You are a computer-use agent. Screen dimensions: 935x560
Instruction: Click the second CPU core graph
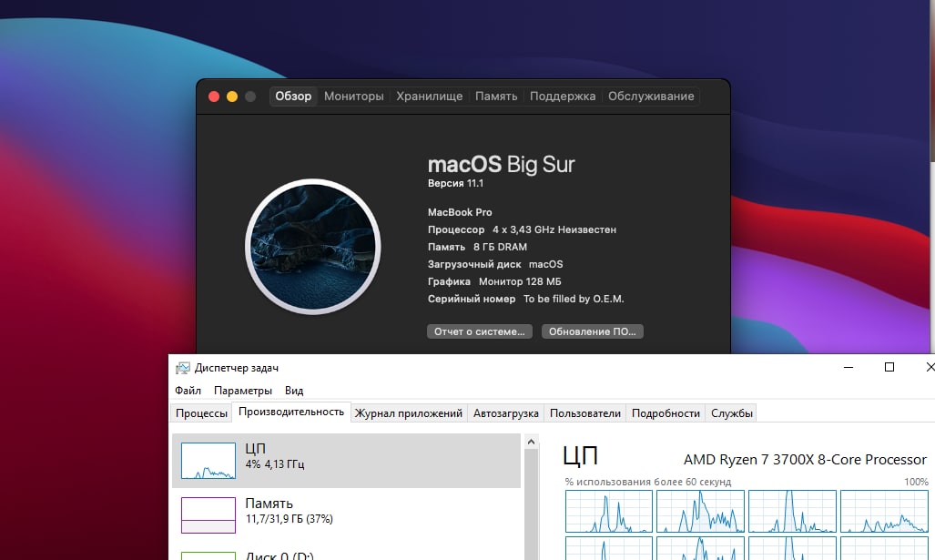701,511
